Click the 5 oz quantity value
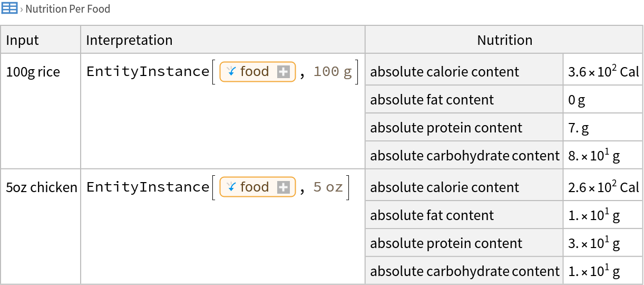This screenshot has width=644, height=285. (x=328, y=187)
